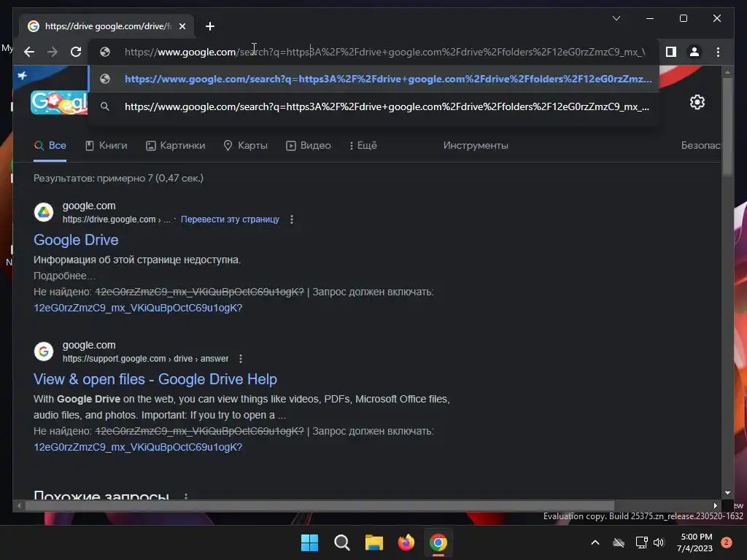This screenshot has width=747, height=560.
Task: Click Подробнее… text in Drive result
Action: point(64,276)
